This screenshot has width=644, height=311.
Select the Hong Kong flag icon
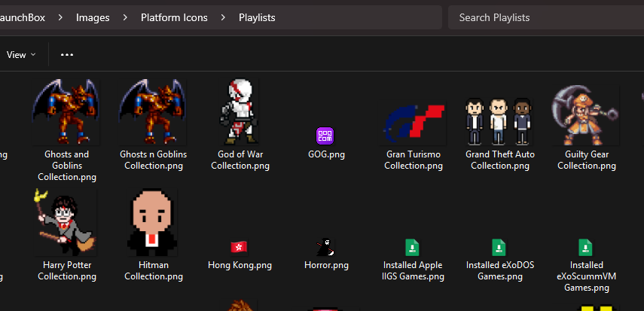pyautogui.click(x=239, y=247)
